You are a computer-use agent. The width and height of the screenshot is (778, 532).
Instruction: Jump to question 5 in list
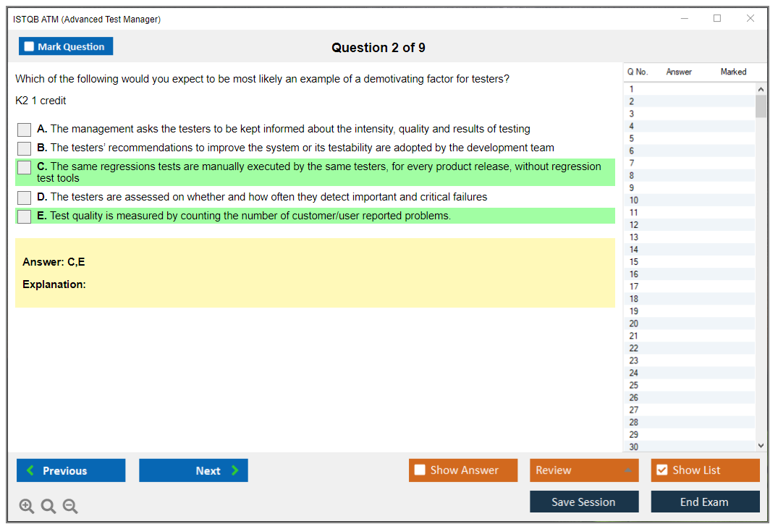pyautogui.click(x=633, y=138)
